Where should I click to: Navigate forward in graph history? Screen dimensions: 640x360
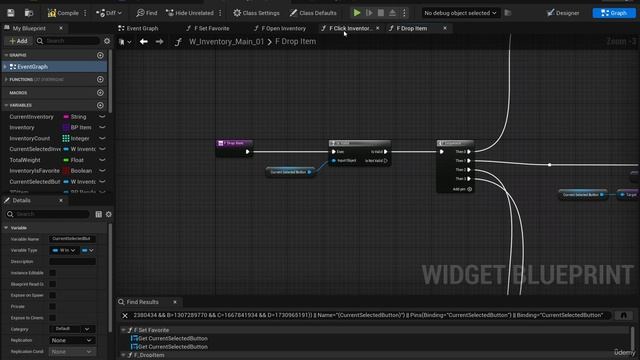point(160,42)
